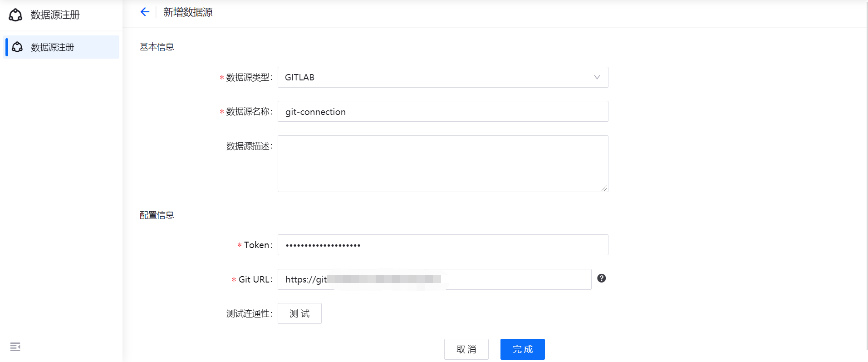The width and height of the screenshot is (868, 362).
Task: Click the 配置信息 section heading
Action: 157,215
